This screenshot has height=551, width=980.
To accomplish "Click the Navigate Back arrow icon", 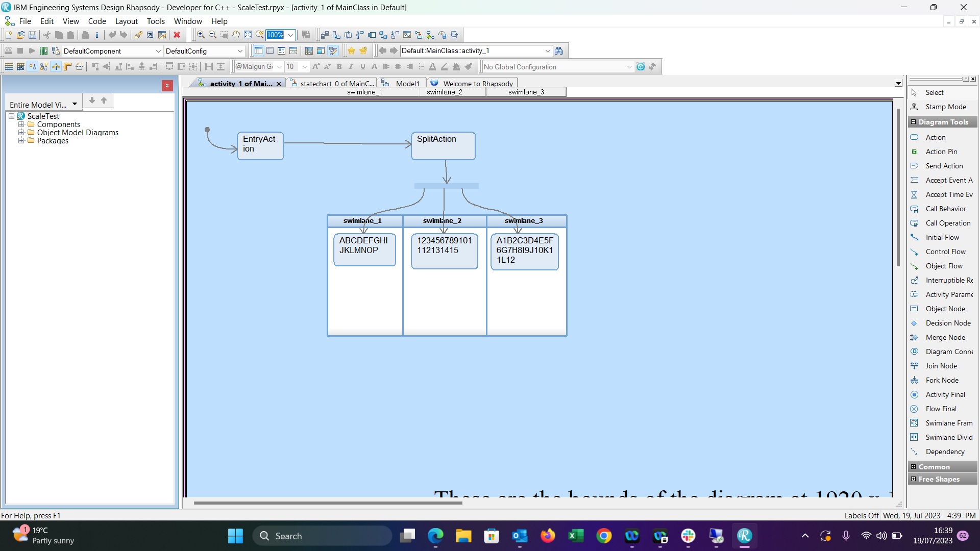I will [x=382, y=51].
